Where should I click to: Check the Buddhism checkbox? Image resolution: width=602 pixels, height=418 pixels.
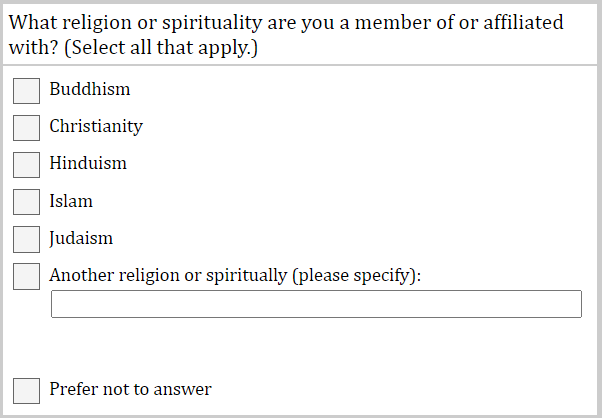(26, 90)
